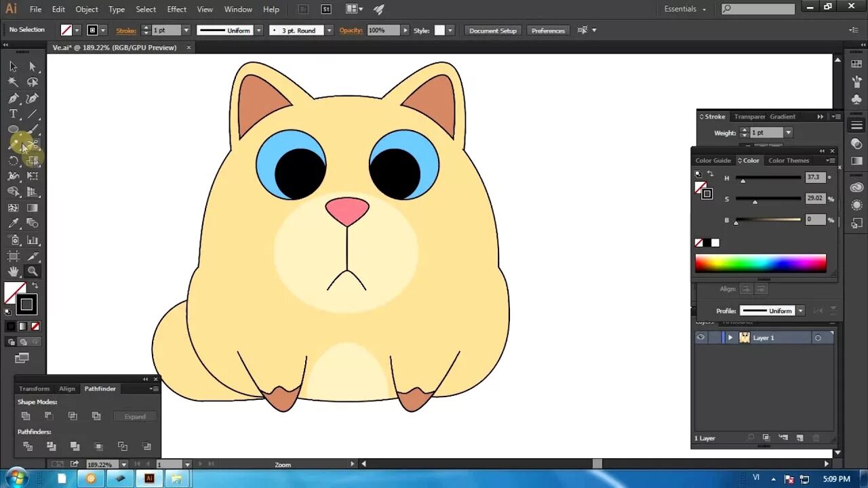Select the Magic Wand tool
The image size is (868, 488).
pyautogui.click(x=13, y=82)
